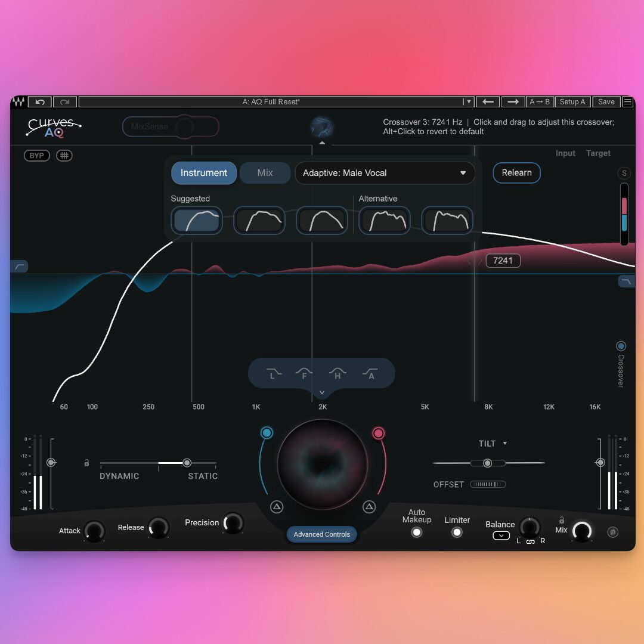This screenshot has height=644, width=644.
Task: Click the Dynamic/Static slider handle
Action: (187, 463)
